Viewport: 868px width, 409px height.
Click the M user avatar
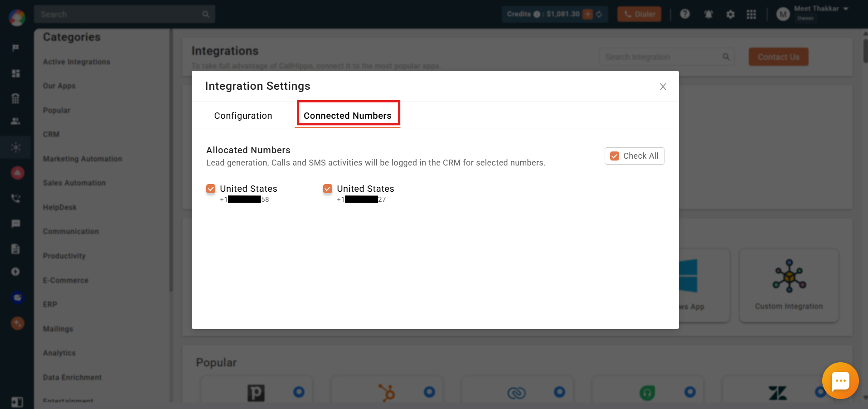[783, 15]
